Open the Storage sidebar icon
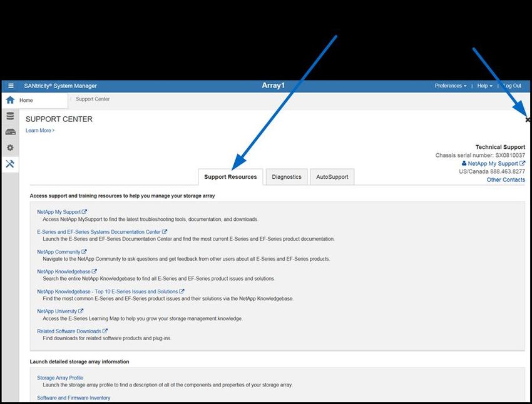Screen dimensions: 532x404 (x=10, y=116)
